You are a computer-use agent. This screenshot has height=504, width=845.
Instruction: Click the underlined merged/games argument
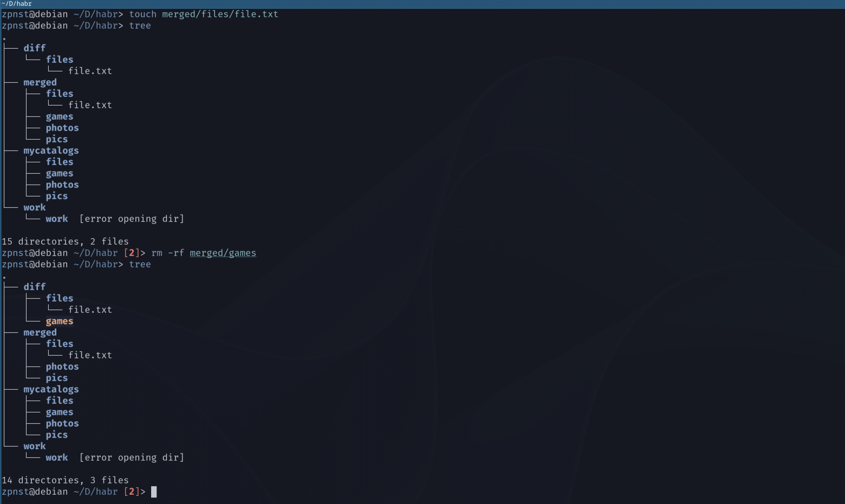(x=223, y=252)
